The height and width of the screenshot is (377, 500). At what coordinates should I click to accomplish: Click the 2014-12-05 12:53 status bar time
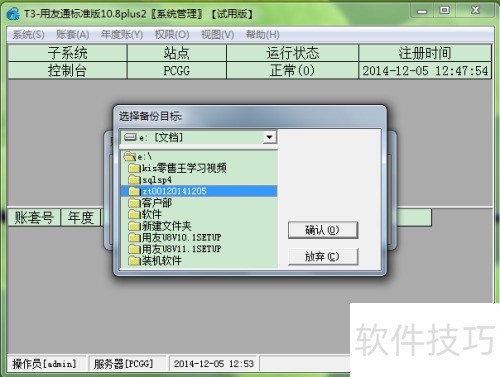(x=214, y=364)
